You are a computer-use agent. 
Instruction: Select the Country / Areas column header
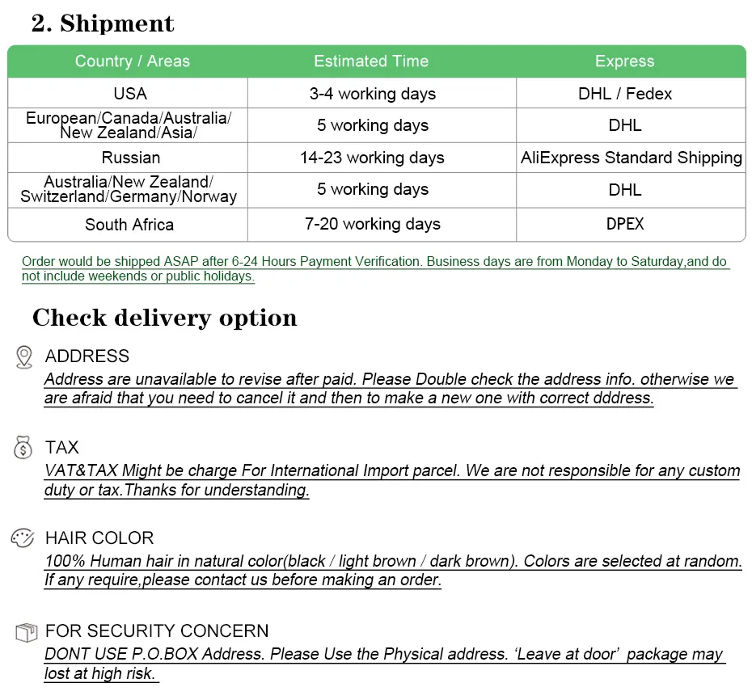[x=133, y=61]
